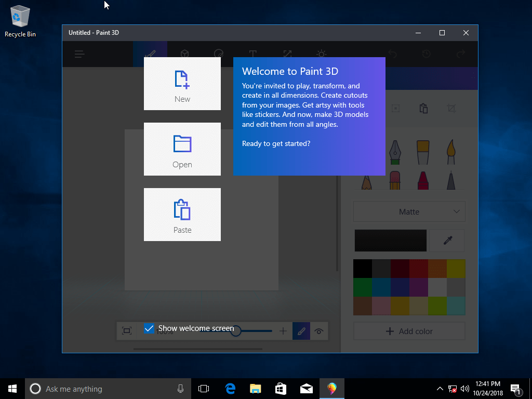The height and width of the screenshot is (399, 532).
Task: Select the Crop tool icon
Action: coord(451,109)
